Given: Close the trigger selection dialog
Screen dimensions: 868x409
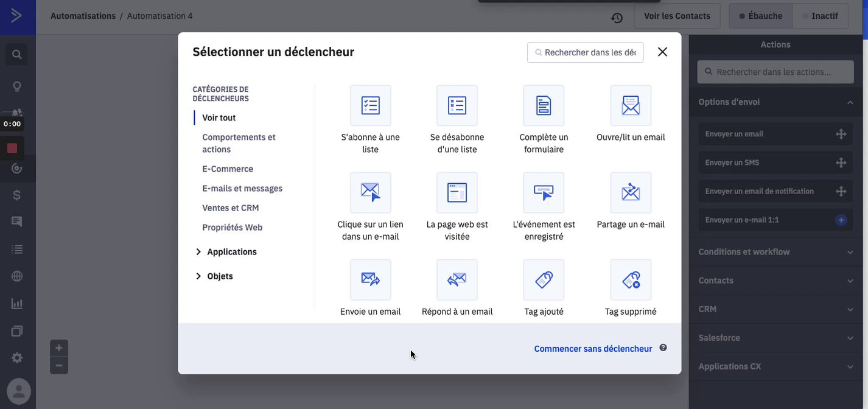Looking at the screenshot, I should (x=662, y=52).
